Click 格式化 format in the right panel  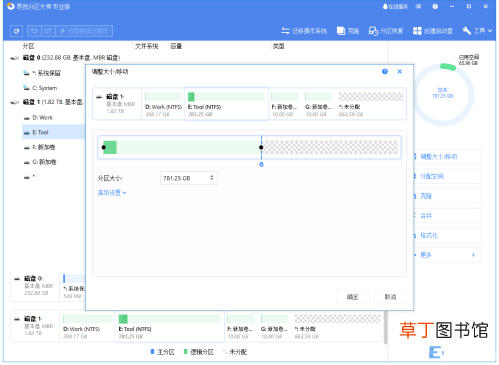447,235
